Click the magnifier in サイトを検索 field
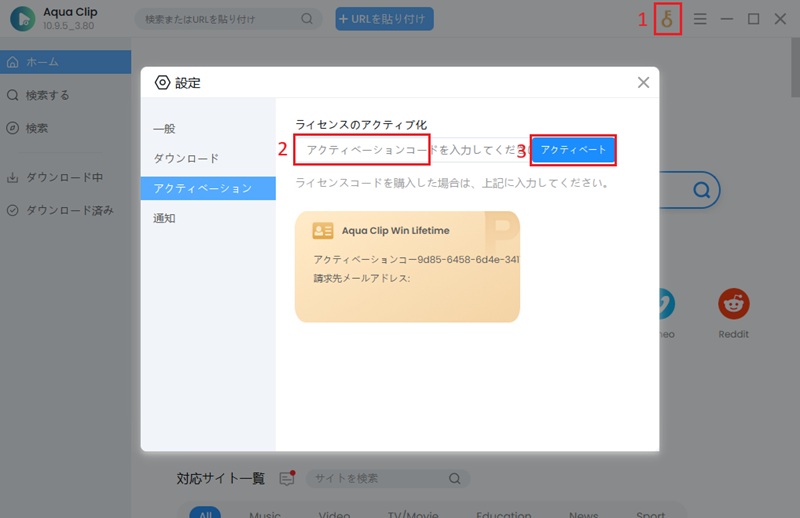The height and width of the screenshot is (518, 800). pyautogui.click(x=455, y=479)
